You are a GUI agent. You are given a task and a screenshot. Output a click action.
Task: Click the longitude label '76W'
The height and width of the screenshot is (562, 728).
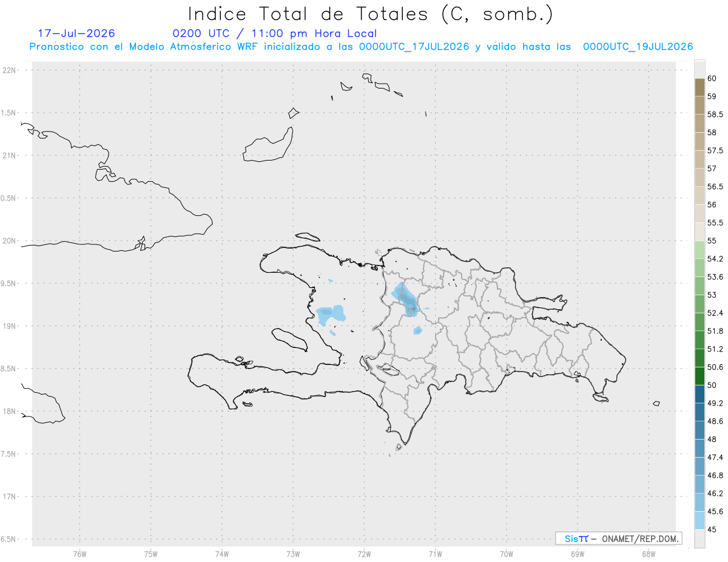pyautogui.click(x=79, y=554)
